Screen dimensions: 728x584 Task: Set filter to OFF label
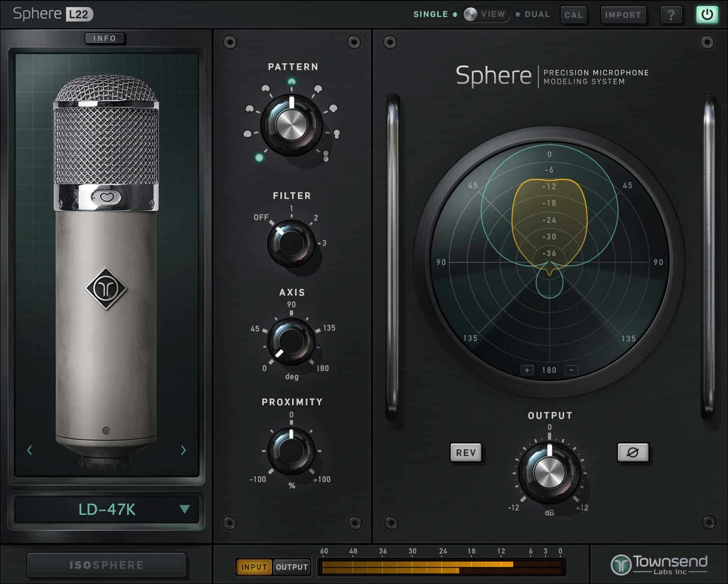tap(261, 217)
